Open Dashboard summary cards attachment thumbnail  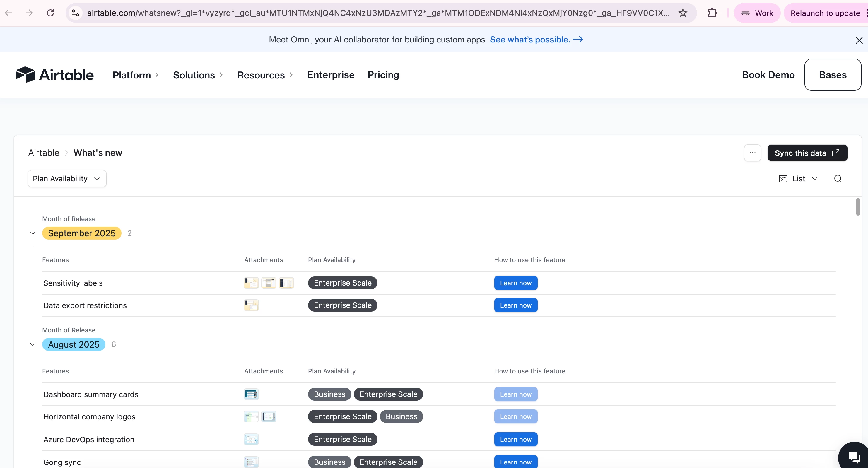click(251, 394)
